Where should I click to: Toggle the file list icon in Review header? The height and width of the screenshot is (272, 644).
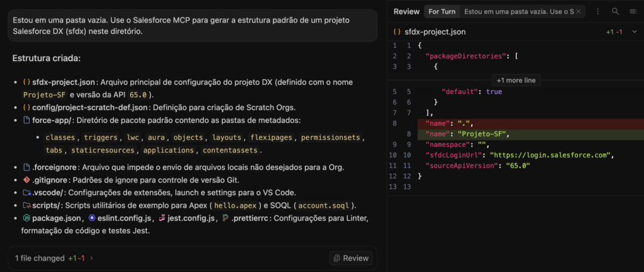[633, 11]
